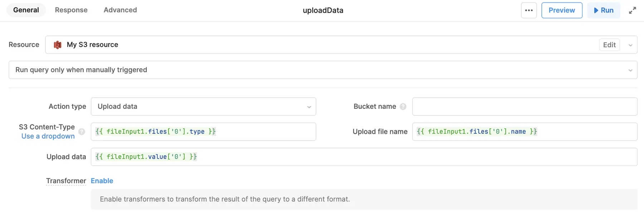This screenshot has height=213, width=644.
Task: Click the My S3 resource name text
Action: tap(92, 45)
